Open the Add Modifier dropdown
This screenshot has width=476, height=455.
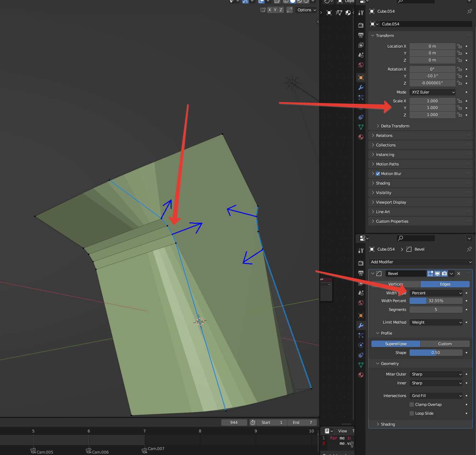420,262
